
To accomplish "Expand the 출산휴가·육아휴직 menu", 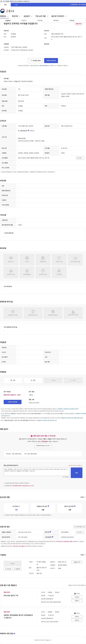I will 59,16.
